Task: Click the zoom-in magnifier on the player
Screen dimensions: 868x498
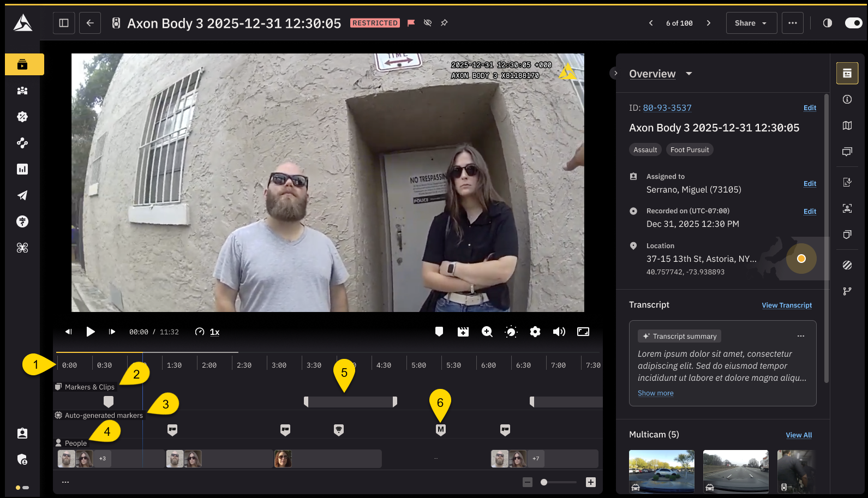Action: [x=487, y=332]
